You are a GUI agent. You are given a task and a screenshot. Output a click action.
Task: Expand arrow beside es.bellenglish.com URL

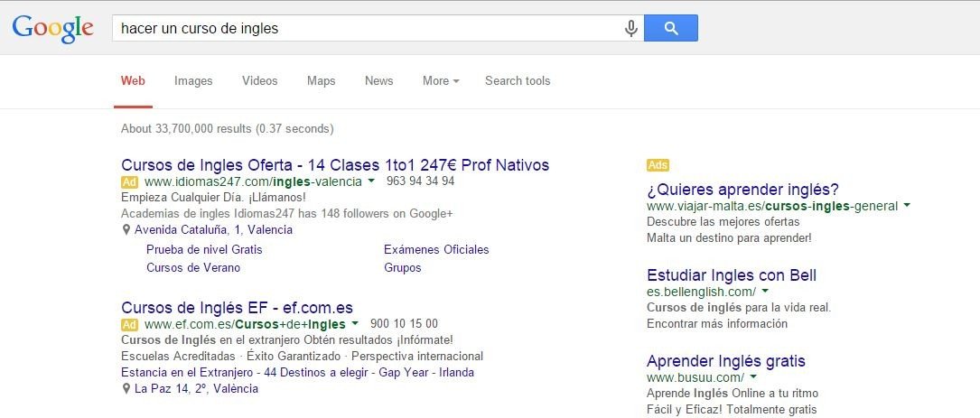point(766,292)
